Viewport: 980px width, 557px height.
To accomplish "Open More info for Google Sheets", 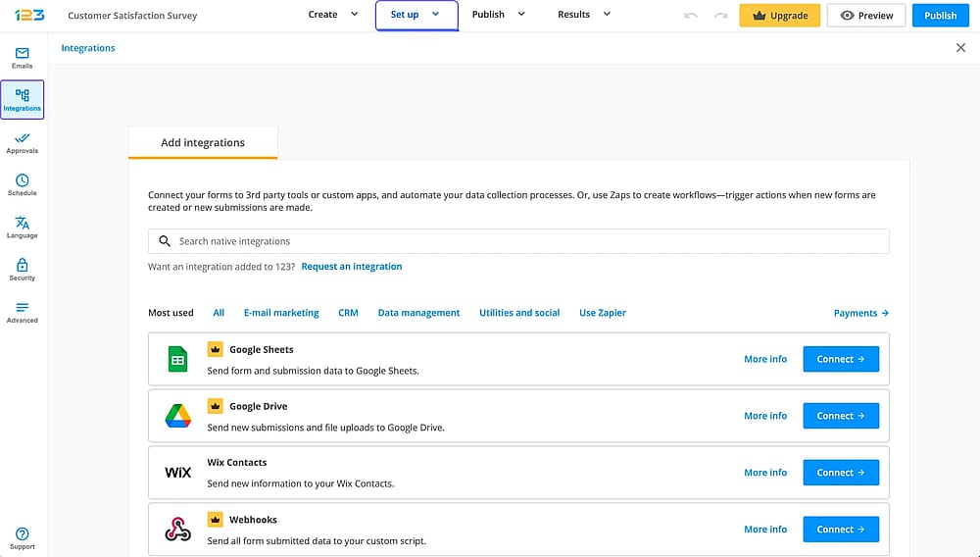I will click(765, 359).
